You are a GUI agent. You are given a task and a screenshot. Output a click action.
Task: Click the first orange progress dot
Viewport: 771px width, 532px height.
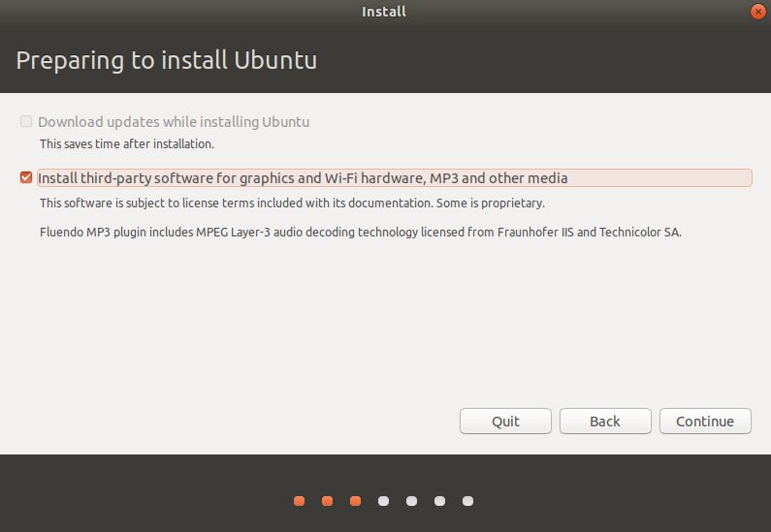click(299, 501)
